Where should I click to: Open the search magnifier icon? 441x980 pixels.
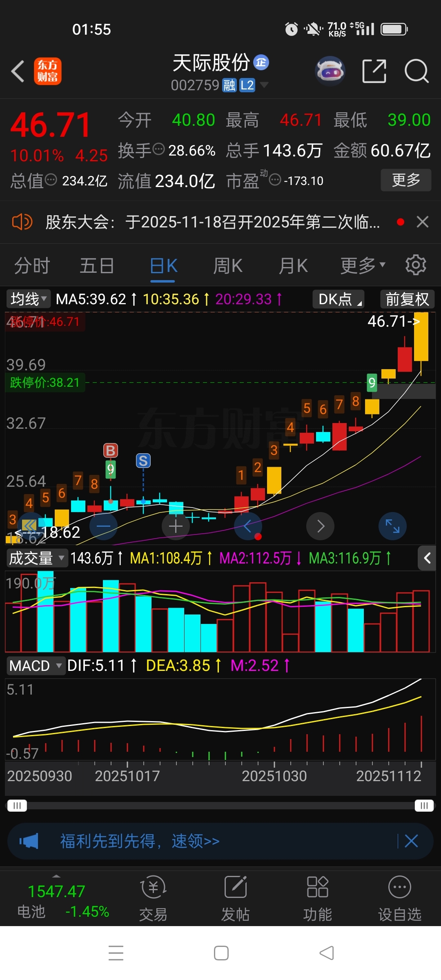pyautogui.click(x=416, y=71)
